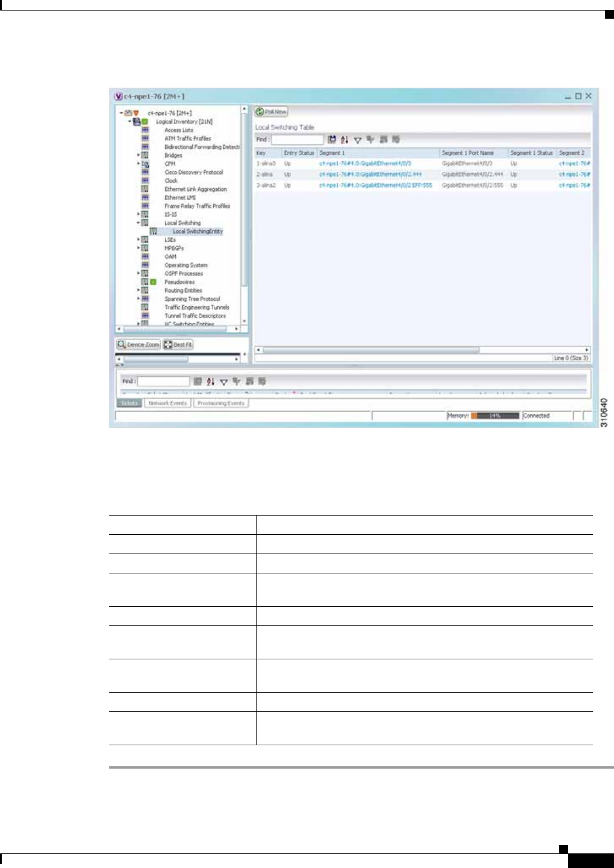
Task: Click the table's horizontal scrollbar
Action: [x=371, y=350]
